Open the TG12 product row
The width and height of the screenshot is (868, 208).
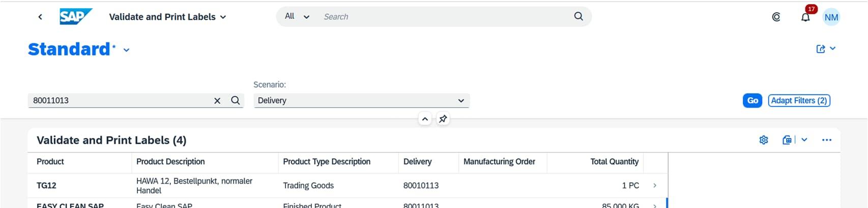coord(654,186)
